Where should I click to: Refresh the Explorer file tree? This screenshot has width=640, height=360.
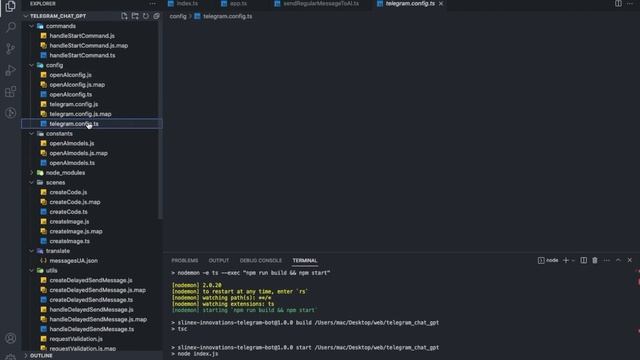(146, 16)
